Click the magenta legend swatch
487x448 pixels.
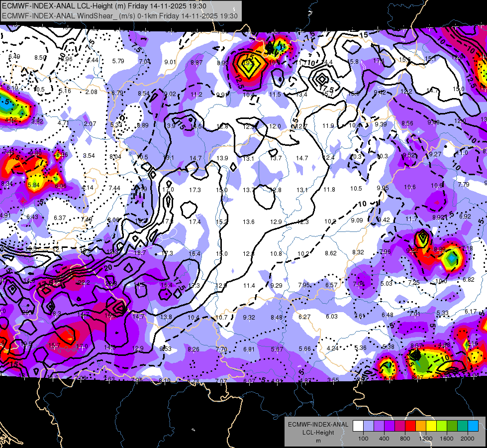400,426
